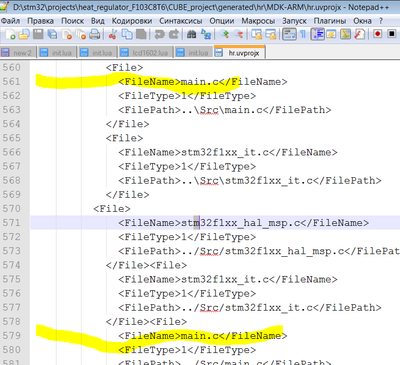This screenshot has height=365, width=400.
Task: Click the <File> tag on line 565
Action: point(124,138)
